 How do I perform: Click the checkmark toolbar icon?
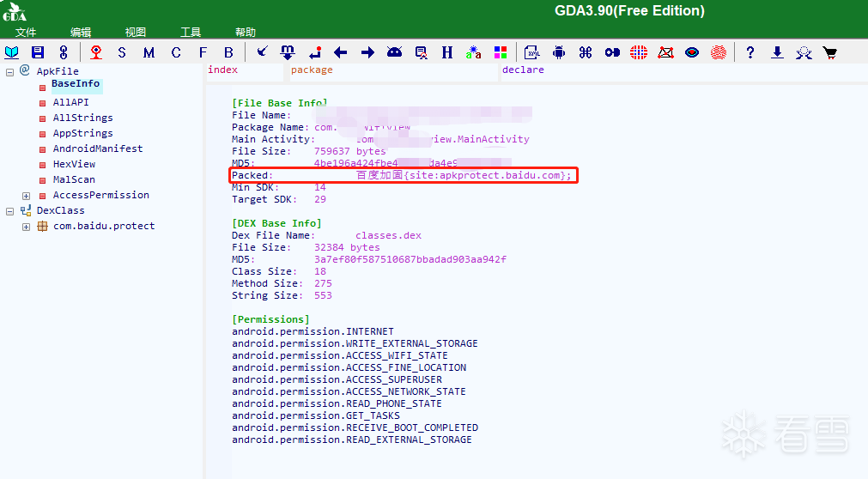pos(262,52)
